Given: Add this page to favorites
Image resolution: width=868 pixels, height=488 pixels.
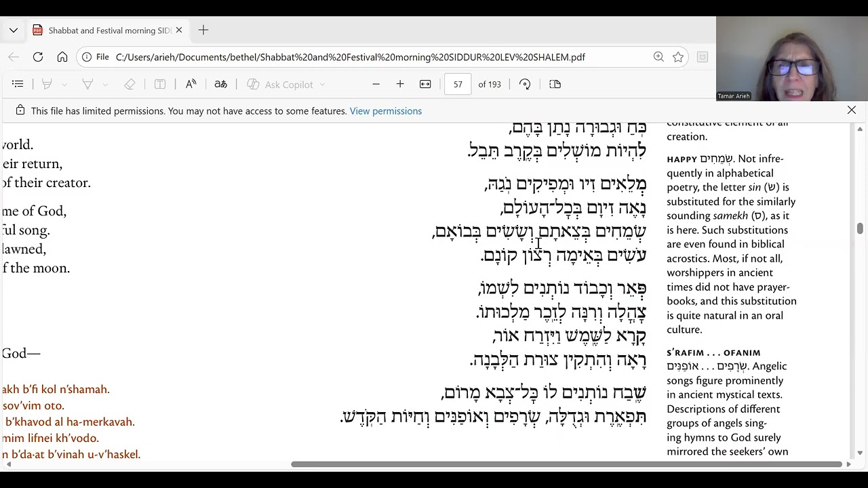Looking at the screenshot, I should point(678,57).
